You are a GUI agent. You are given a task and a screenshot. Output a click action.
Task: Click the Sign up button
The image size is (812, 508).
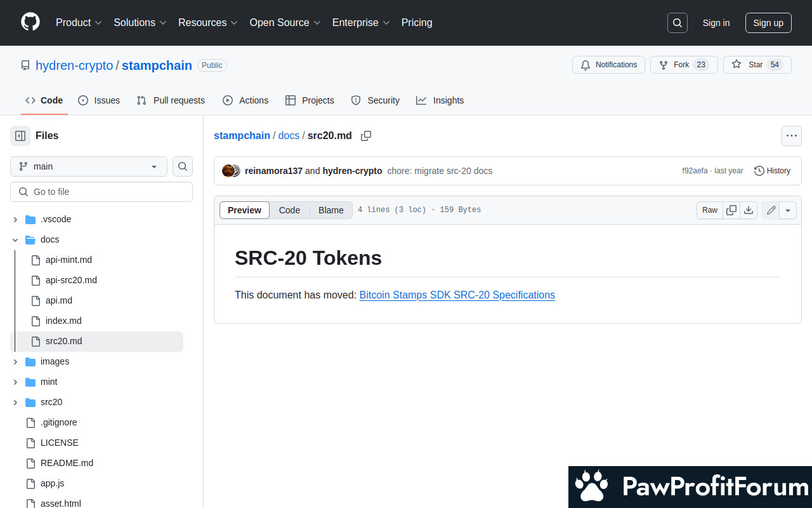click(x=768, y=23)
